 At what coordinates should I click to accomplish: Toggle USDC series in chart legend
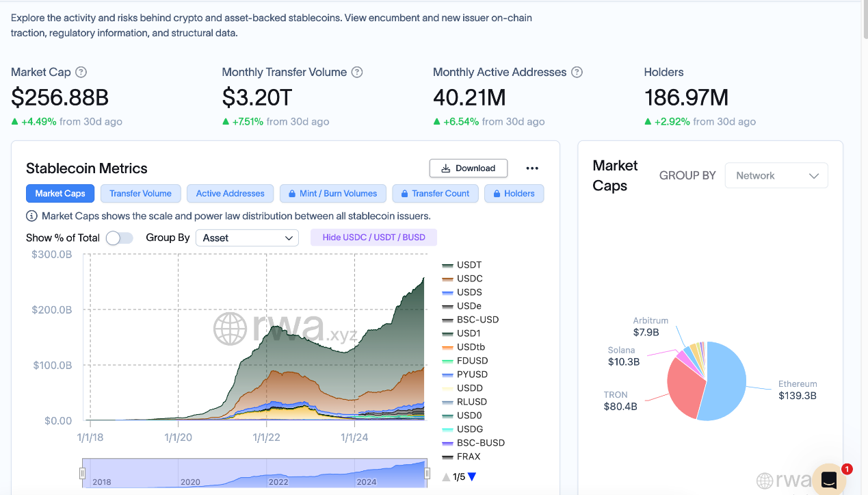[469, 279]
